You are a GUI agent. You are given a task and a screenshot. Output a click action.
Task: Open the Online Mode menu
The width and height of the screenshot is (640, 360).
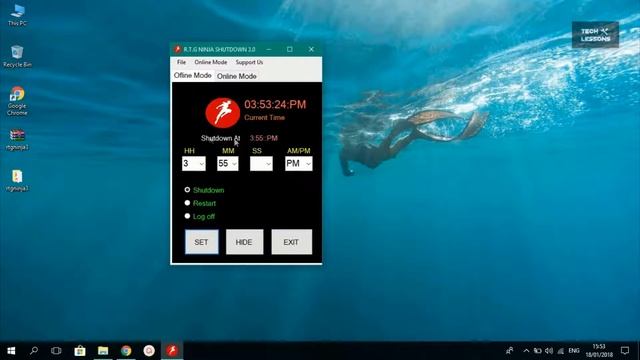(211, 62)
